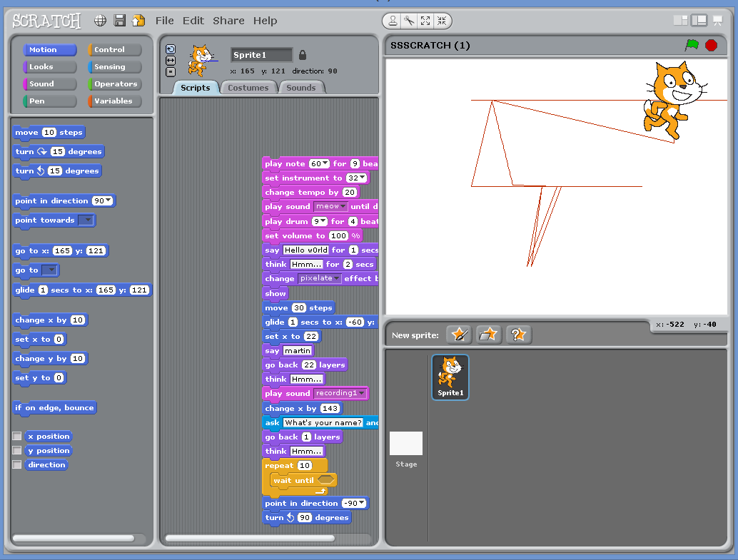Save project with the floppy disk icon
The width and height of the screenshot is (738, 560).
click(x=120, y=20)
